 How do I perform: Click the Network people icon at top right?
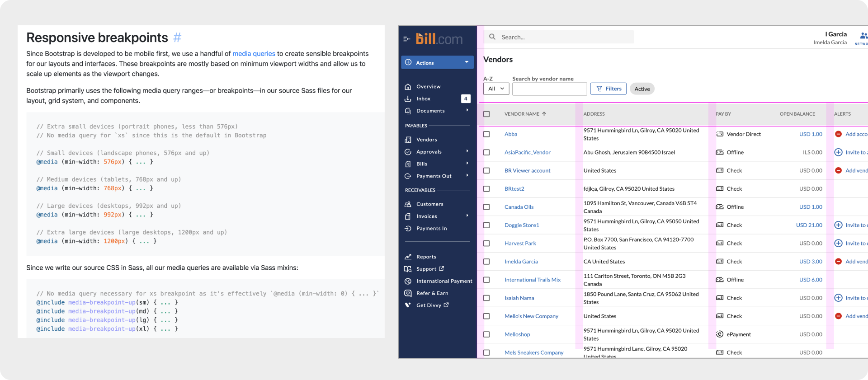[x=863, y=36]
